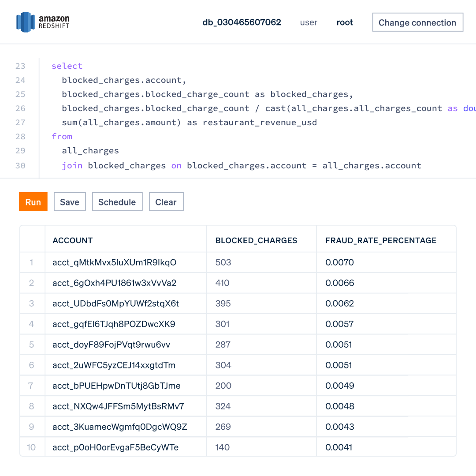Click blocked charges value 287

[223, 345]
